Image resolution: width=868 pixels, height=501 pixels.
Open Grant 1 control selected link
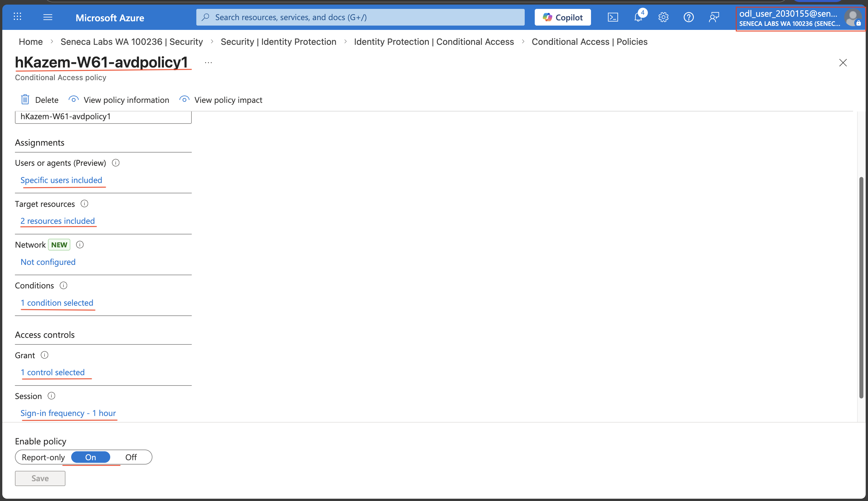[x=53, y=372]
